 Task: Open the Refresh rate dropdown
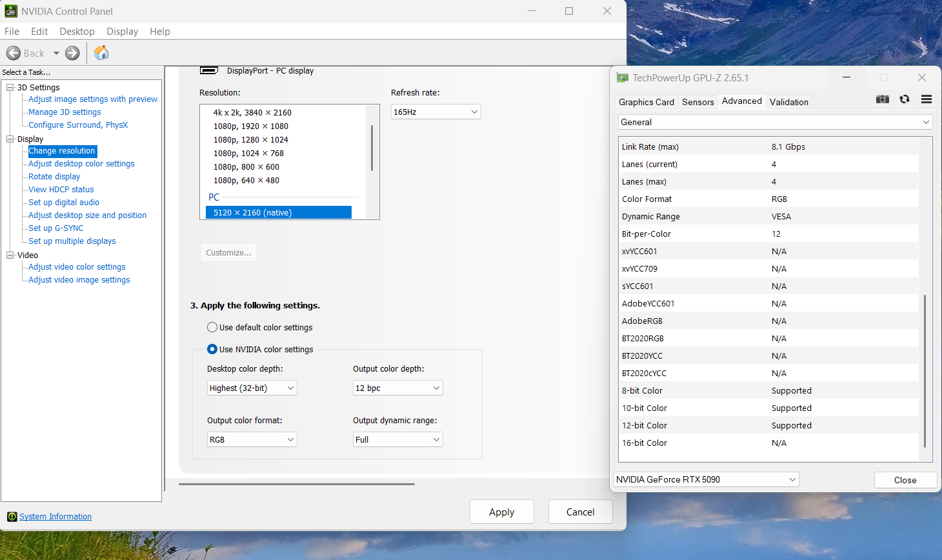point(436,112)
